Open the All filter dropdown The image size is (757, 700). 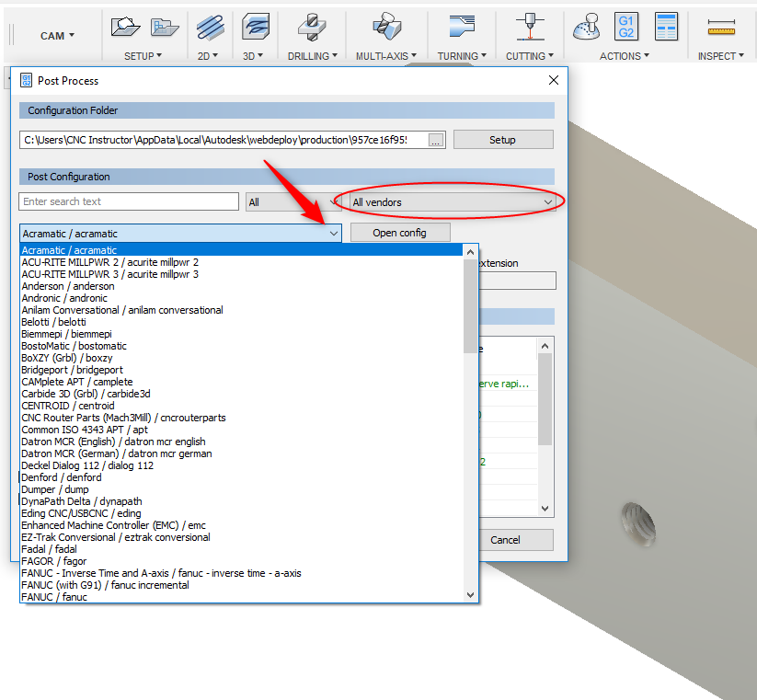293,202
